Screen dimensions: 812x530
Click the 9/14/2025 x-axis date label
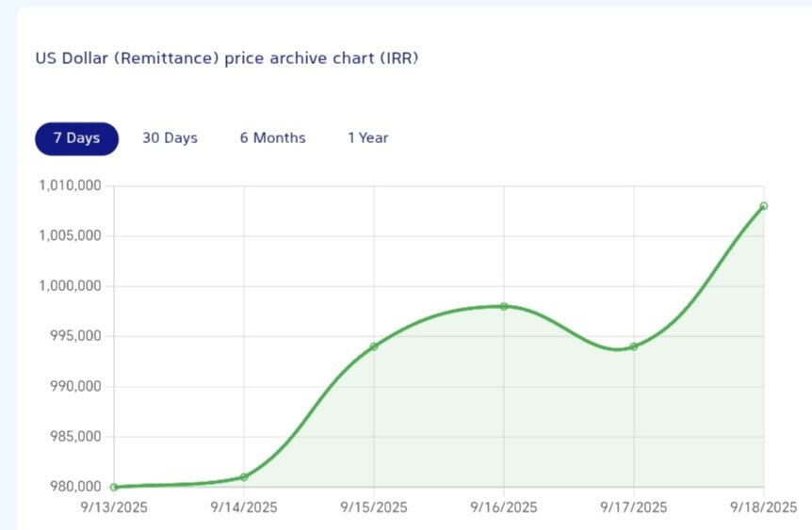244,507
